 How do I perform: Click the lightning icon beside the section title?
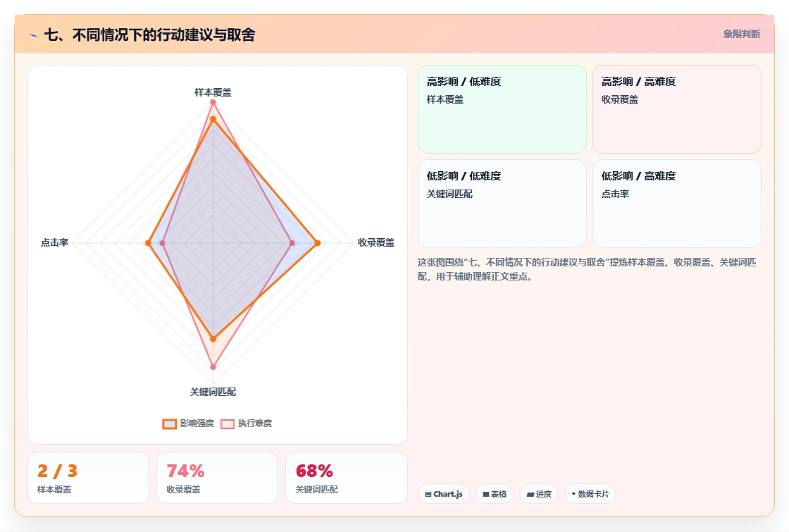coord(34,35)
